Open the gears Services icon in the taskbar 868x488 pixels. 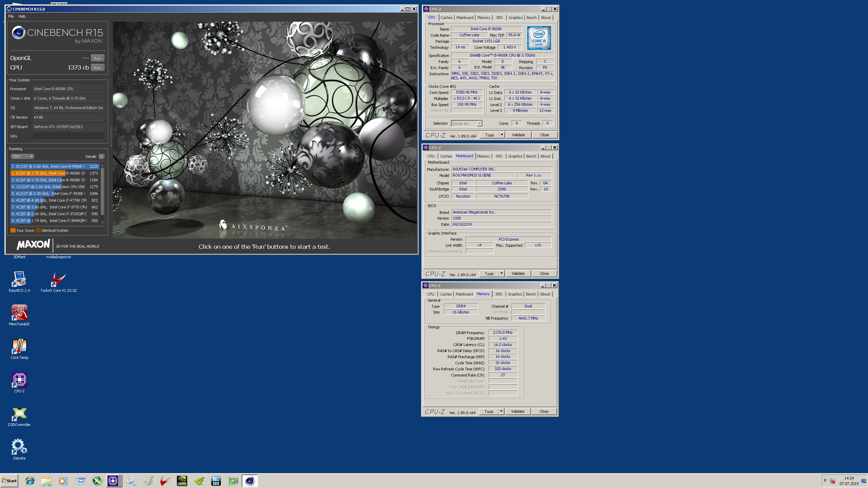coord(131,481)
